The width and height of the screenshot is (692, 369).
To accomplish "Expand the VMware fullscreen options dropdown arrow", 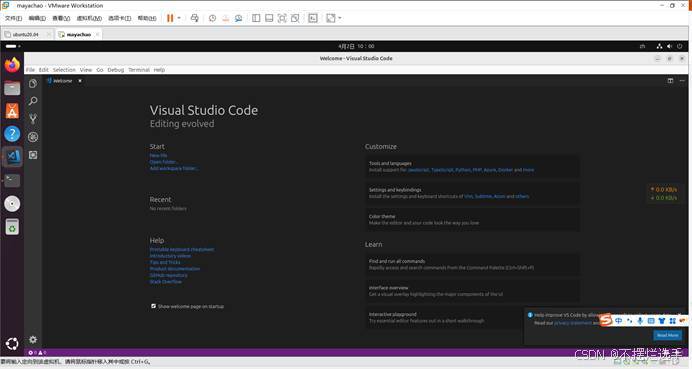I will tap(339, 18).
